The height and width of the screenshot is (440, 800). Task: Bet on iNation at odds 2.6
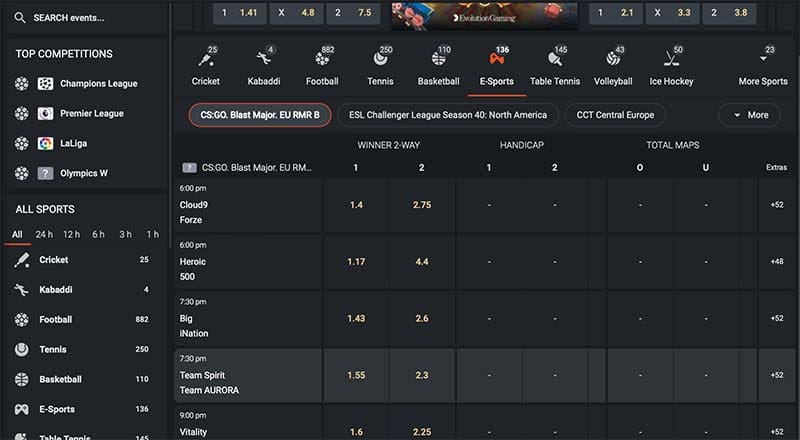(422, 318)
